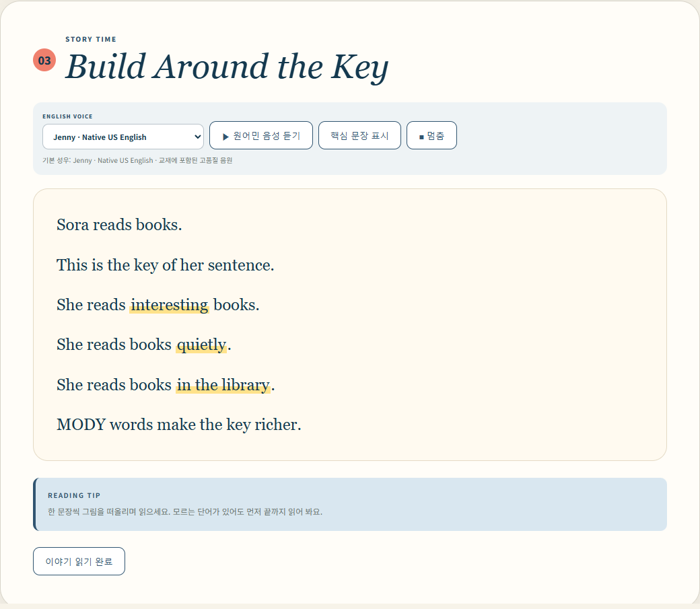Click the highlighted word "quietly"
Screen dimensions: 700x609
coord(201,345)
